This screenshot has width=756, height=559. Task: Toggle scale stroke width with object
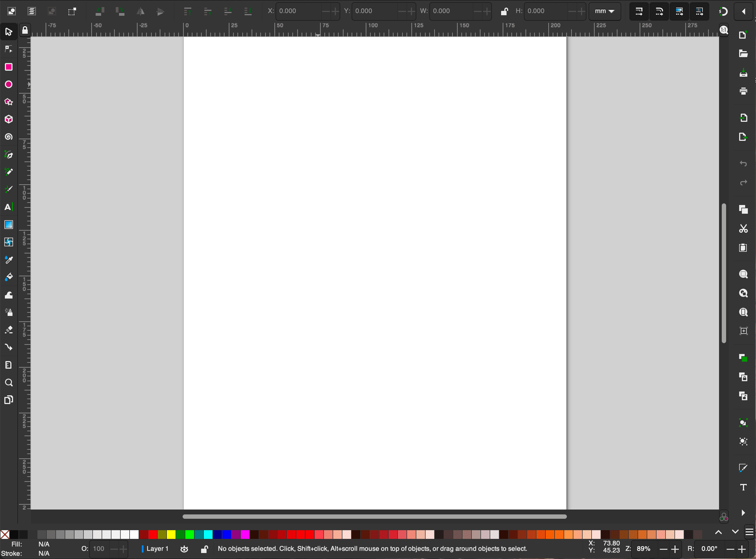639,11
